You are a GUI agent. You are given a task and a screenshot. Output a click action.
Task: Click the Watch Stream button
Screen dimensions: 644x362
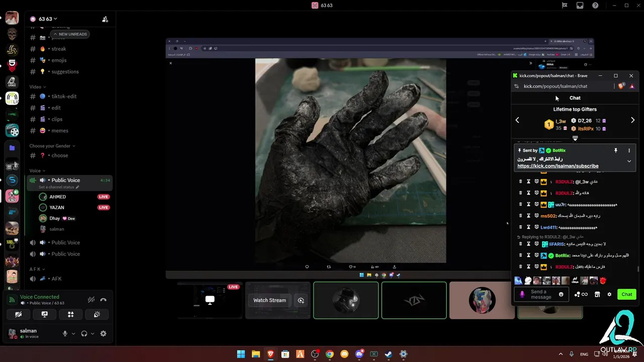click(269, 300)
